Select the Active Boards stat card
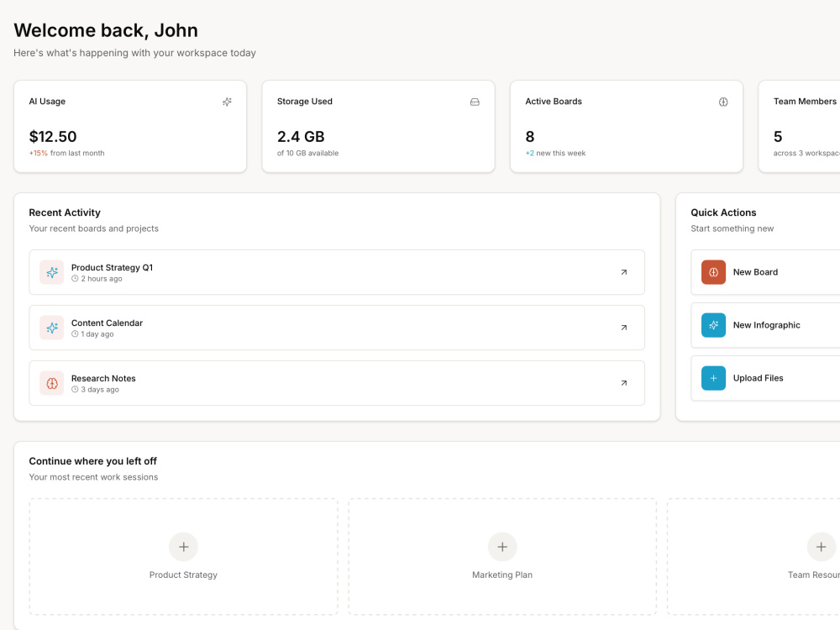This screenshot has width=840, height=630. point(627,127)
